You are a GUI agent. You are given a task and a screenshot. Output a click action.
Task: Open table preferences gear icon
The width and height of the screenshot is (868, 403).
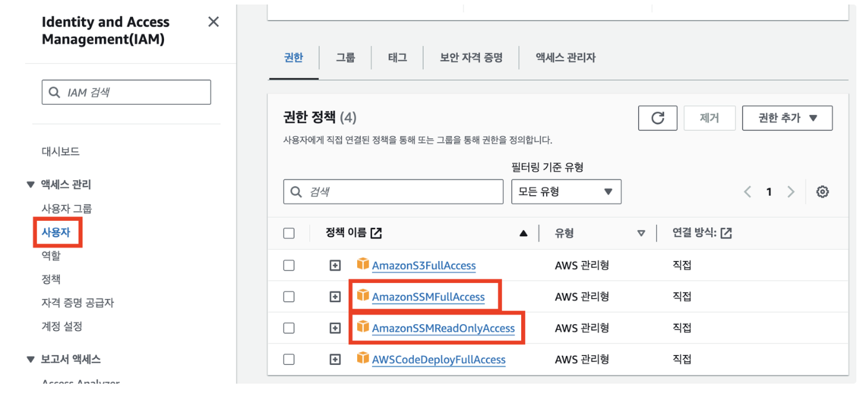pos(823,192)
